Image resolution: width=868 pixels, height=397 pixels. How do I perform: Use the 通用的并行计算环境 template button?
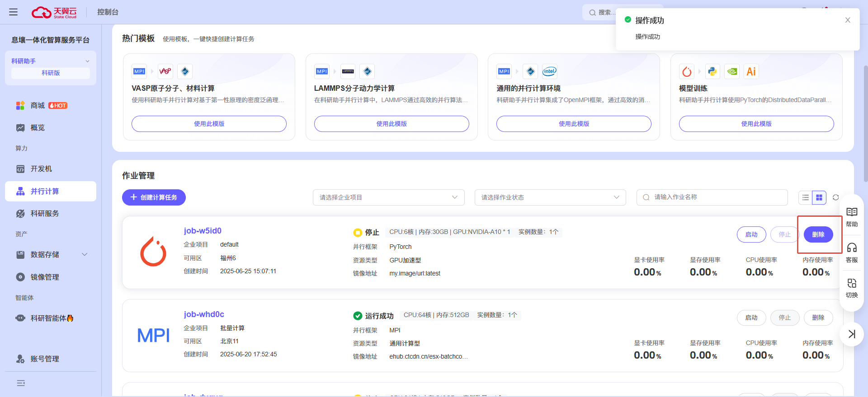574,124
